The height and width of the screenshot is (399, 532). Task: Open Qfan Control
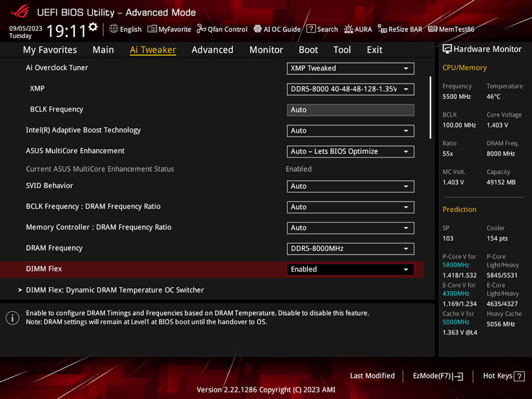point(222,29)
